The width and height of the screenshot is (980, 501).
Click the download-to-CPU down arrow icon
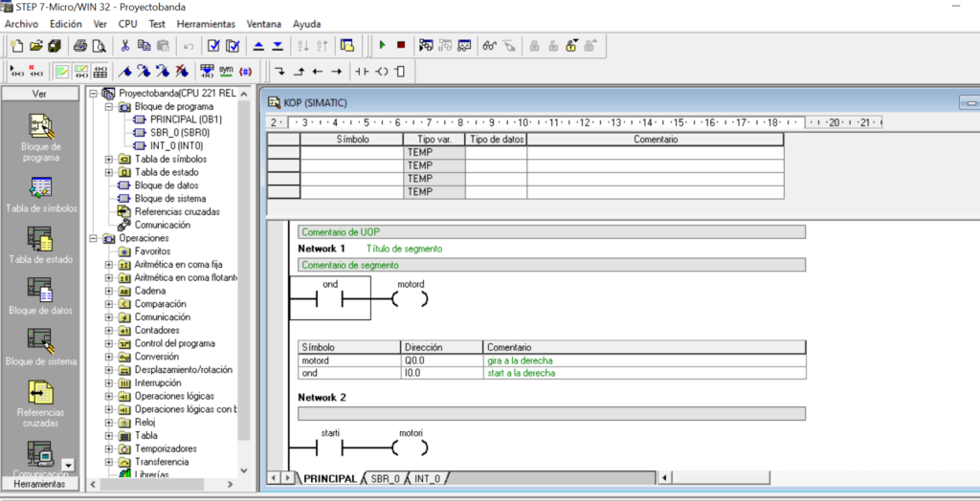tap(278, 45)
